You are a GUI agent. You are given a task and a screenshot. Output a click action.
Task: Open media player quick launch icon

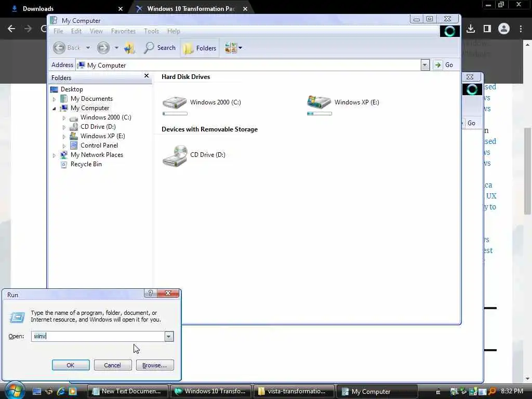[x=73, y=391]
